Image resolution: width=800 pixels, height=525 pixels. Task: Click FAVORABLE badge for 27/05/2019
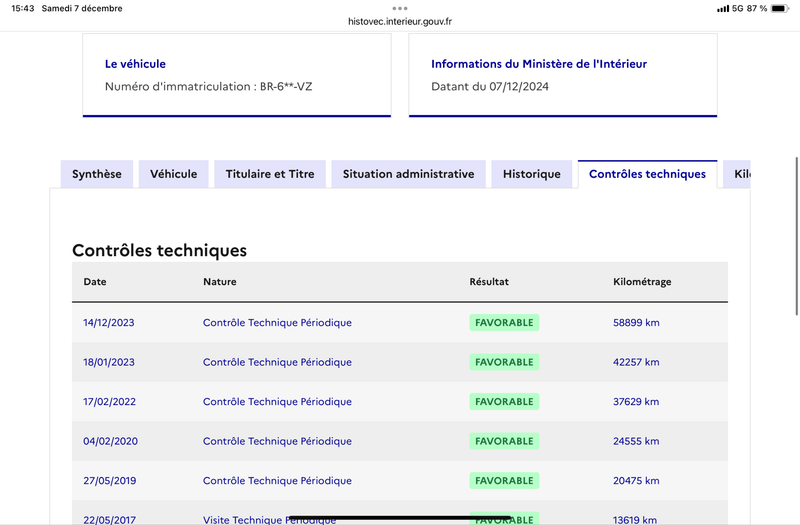tap(504, 481)
